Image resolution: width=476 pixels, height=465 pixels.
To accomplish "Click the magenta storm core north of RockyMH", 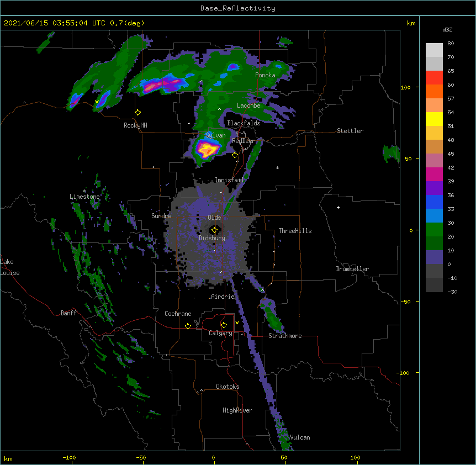I will (162, 84).
